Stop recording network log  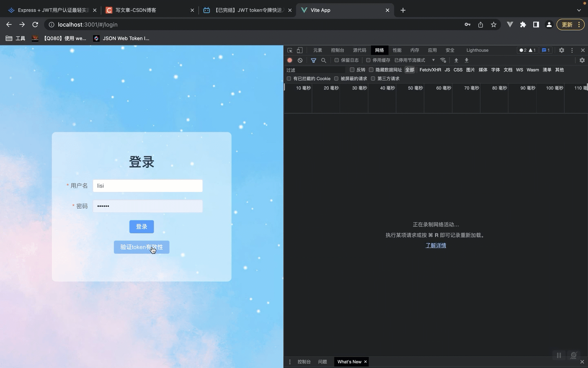pos(290,60)
